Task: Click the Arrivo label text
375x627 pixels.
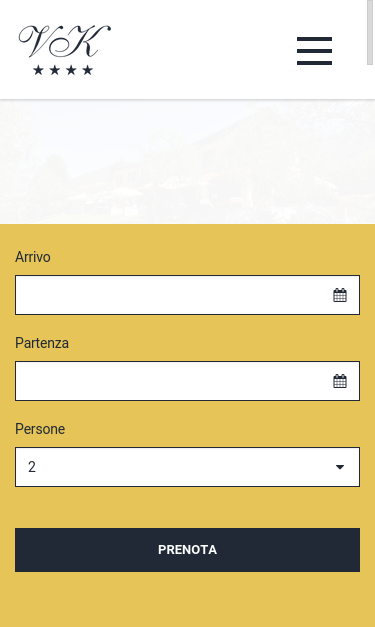Action: pos(33,257)
